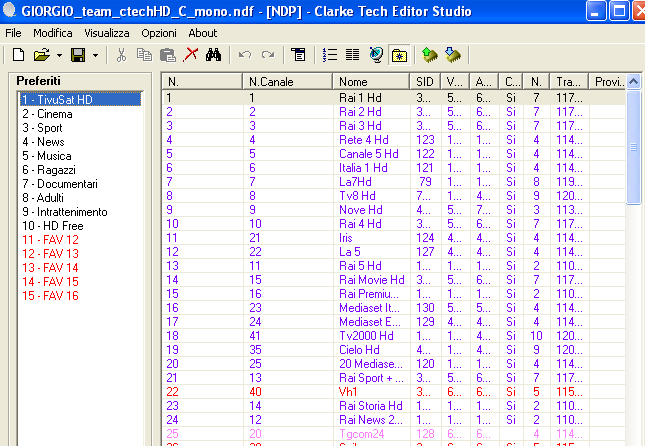Click the vertical scrollbar thumb

[x=633, y=147]
